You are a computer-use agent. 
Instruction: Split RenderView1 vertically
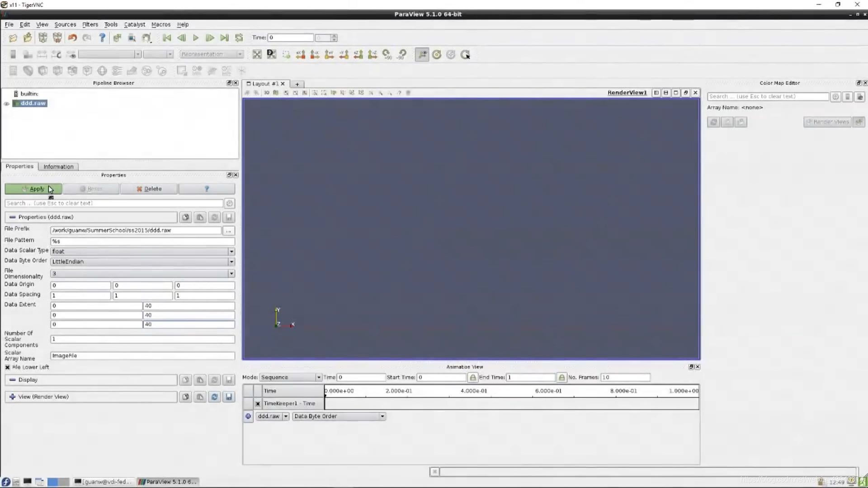666,93
